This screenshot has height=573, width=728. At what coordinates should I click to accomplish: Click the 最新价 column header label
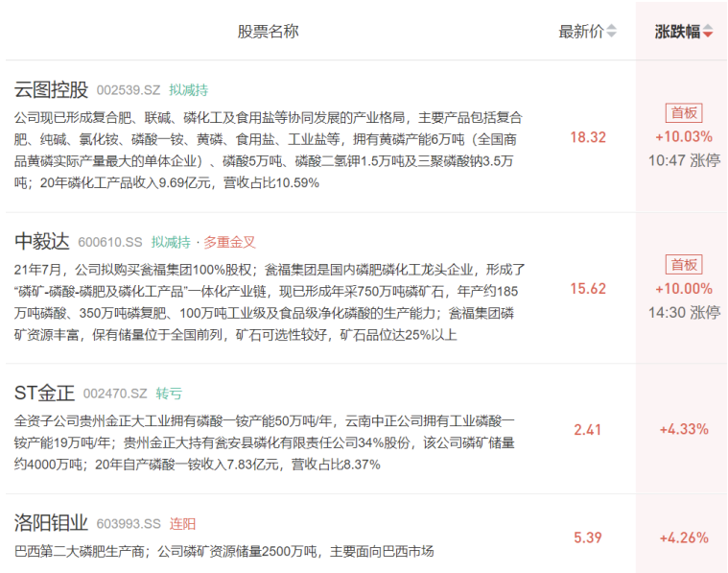pyautogui.click(x=581, y=31)
